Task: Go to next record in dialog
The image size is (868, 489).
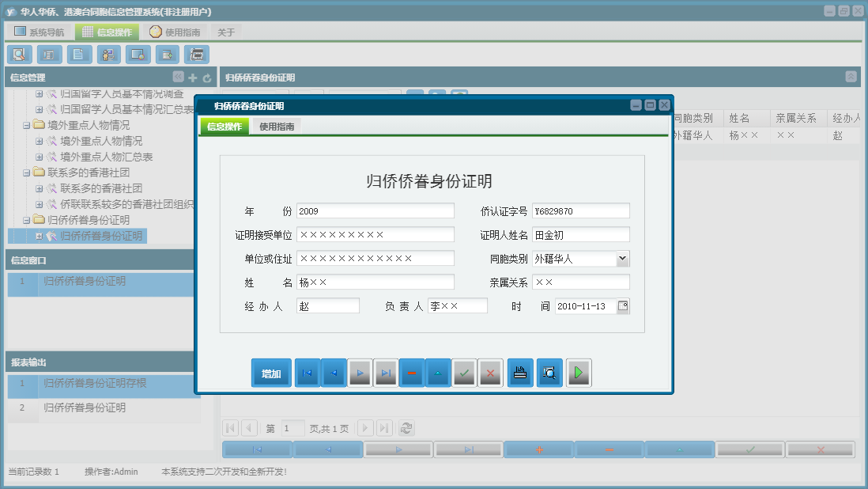Action: 360,373
